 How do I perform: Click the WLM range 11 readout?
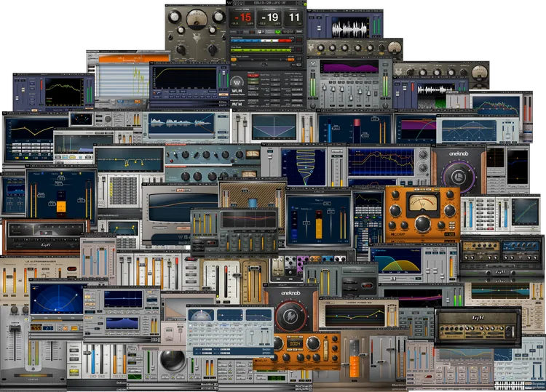(x=293, y=17)
